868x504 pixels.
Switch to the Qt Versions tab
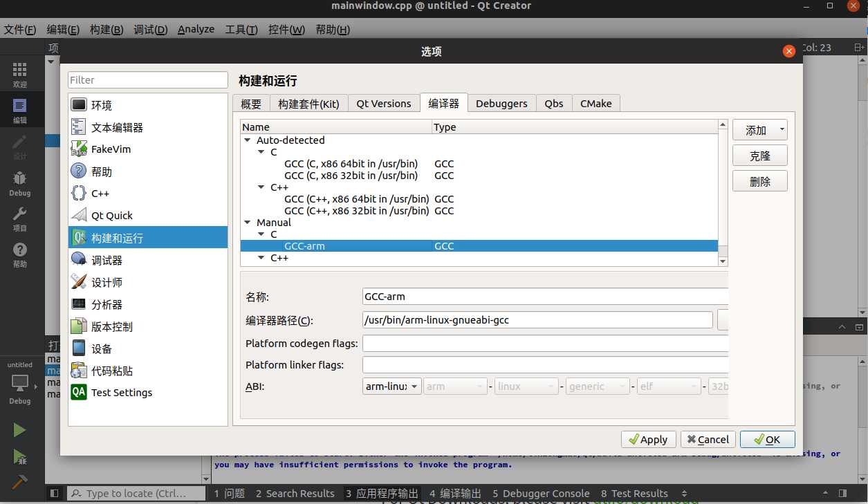coord(384,104)
